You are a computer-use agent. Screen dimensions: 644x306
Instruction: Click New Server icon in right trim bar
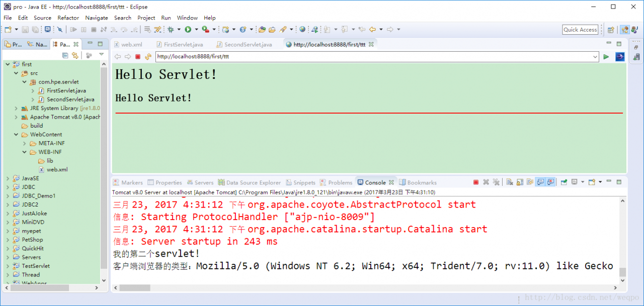pos(636,58)
